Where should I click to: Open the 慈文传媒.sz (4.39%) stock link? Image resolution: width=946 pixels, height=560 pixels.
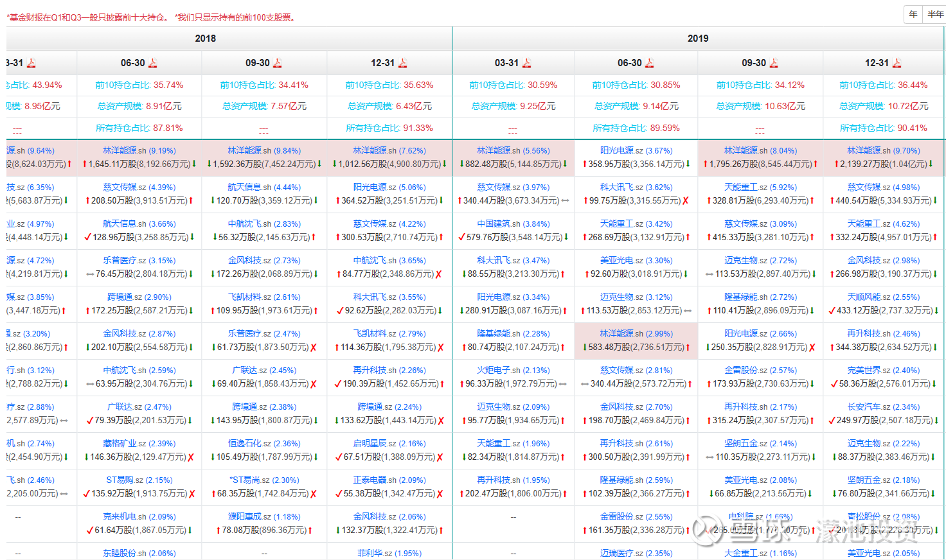(x=139, y=188)
